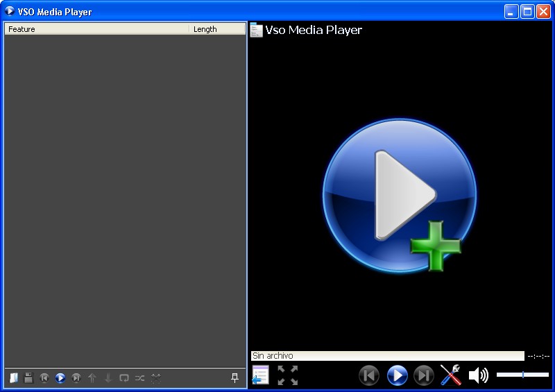Sort playlist by Length column header

point(217,29)
